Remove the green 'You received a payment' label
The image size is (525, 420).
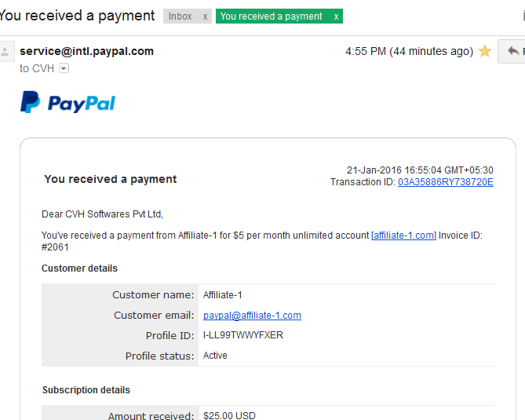pos(336,16)
